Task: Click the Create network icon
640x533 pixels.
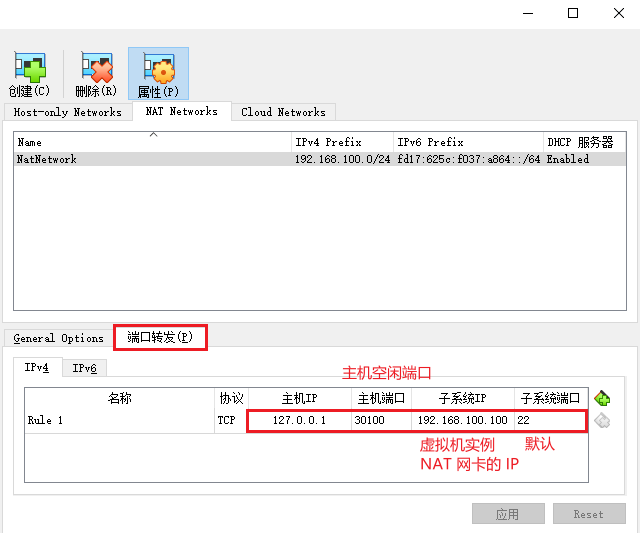Action: tap(28, 73)
